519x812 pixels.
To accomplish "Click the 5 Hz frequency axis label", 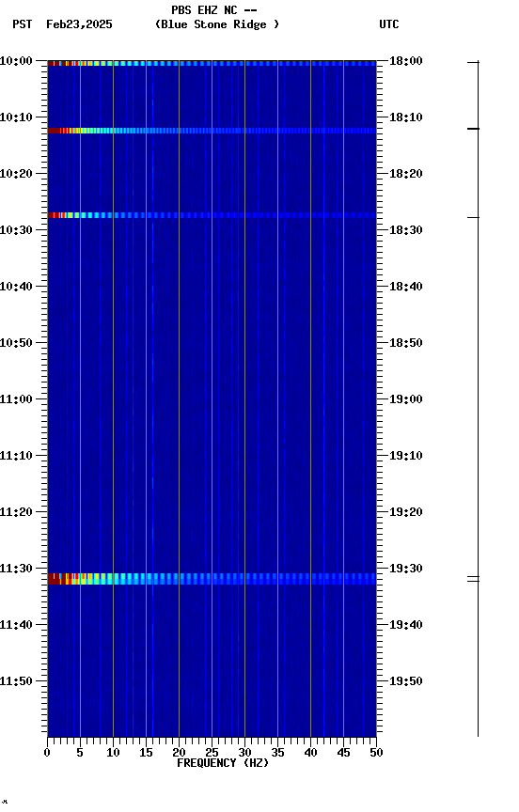I will pos(80,753).
